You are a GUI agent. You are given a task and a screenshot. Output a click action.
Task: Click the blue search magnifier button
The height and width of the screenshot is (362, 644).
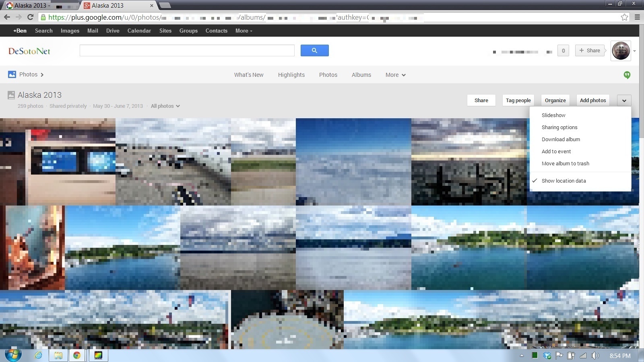(314, 51)
